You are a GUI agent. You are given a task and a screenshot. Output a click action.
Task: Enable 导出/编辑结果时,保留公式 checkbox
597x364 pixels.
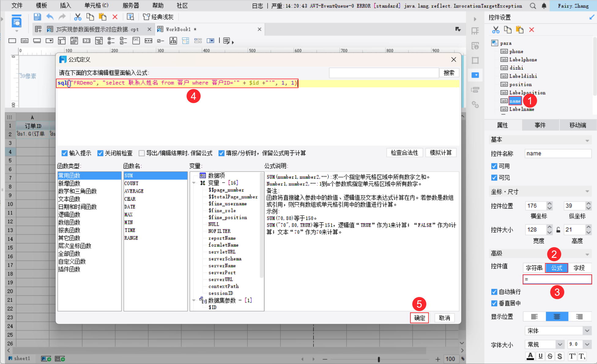click(x=142, y=153)
